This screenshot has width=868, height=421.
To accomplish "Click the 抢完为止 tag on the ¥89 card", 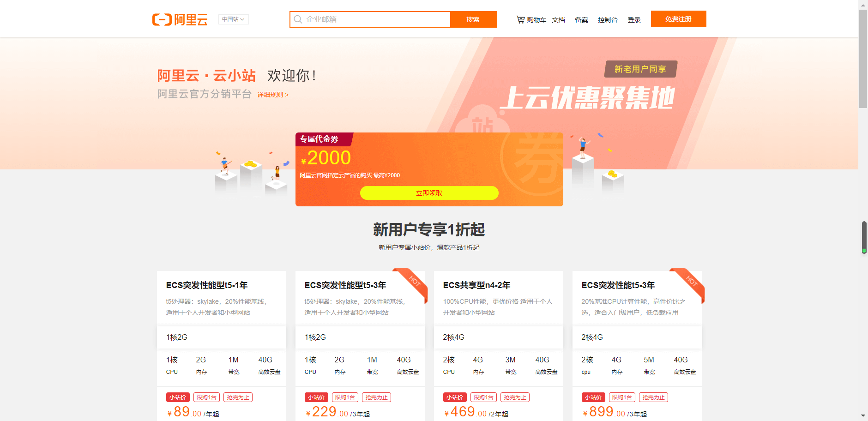I will coord(238,397).
